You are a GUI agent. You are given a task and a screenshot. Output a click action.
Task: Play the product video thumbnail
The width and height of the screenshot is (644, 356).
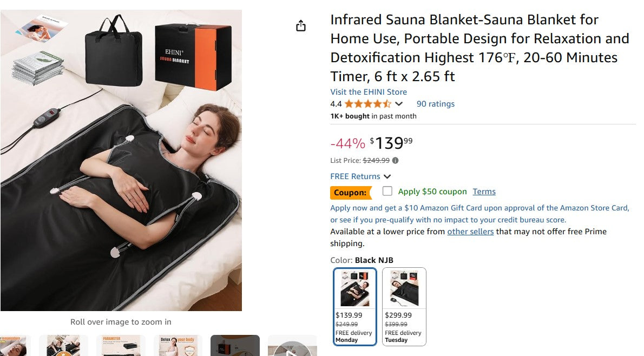pyautogui.click(x=292, y=347)
